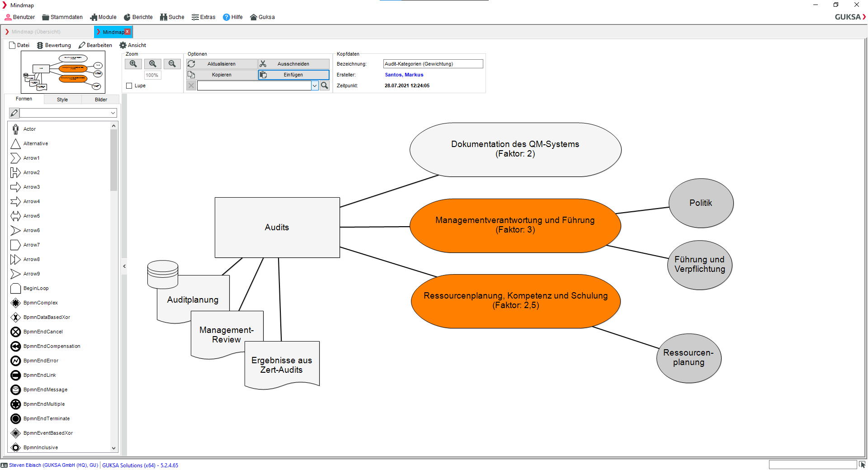Viewport: 868px width, 470px height.
Task: Select the Arrow2 shape
Action: [16, 173]
